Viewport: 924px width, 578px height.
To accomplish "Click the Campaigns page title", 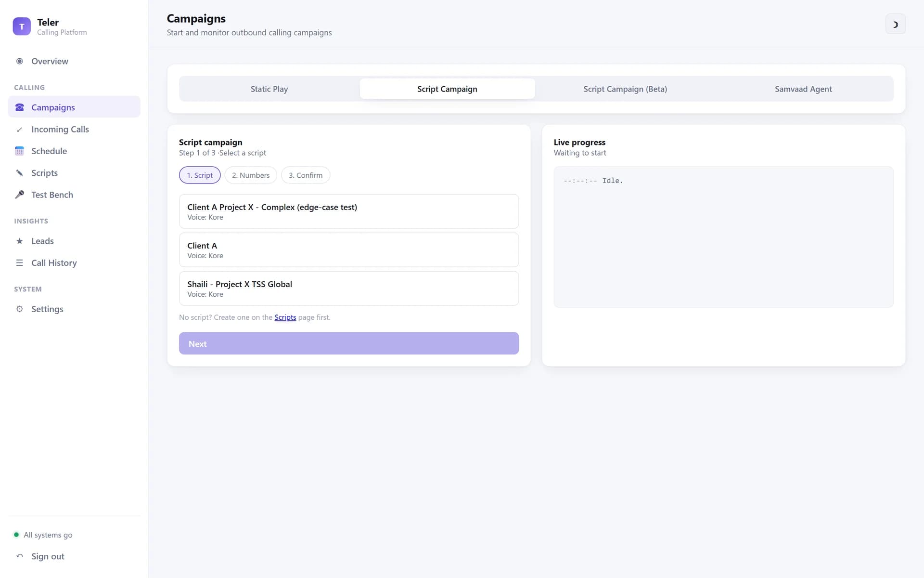I will pos(196,19).
